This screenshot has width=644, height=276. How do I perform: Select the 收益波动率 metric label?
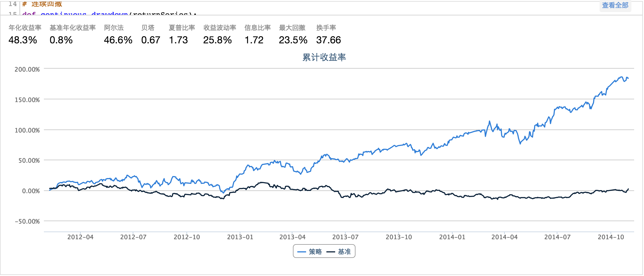click(x=220, y=28)
